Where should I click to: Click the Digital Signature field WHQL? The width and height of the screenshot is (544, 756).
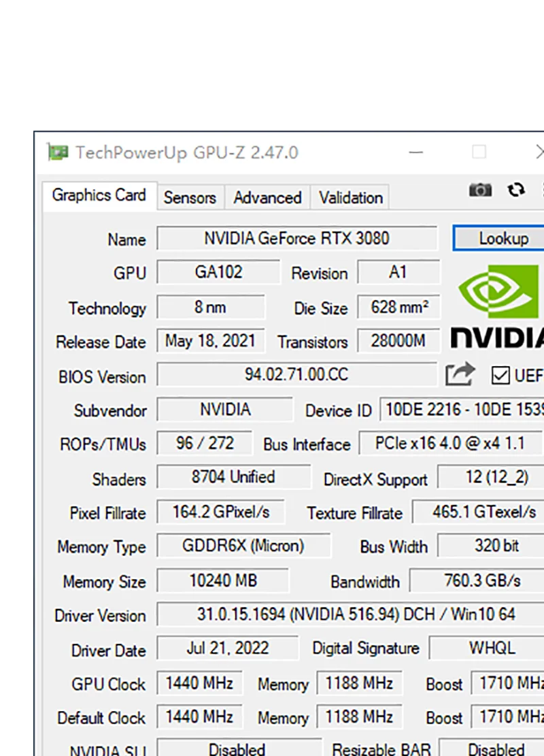click(x=487, y=648)
